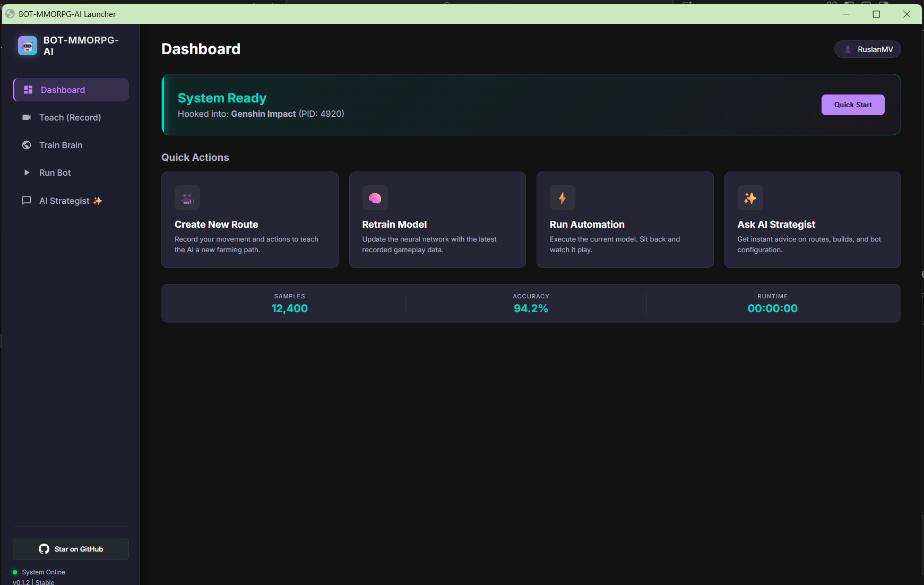The width and height of the screenshot is (924, 585).
Task: Click 'Update the neural network' description text
Action: [429, 244]
